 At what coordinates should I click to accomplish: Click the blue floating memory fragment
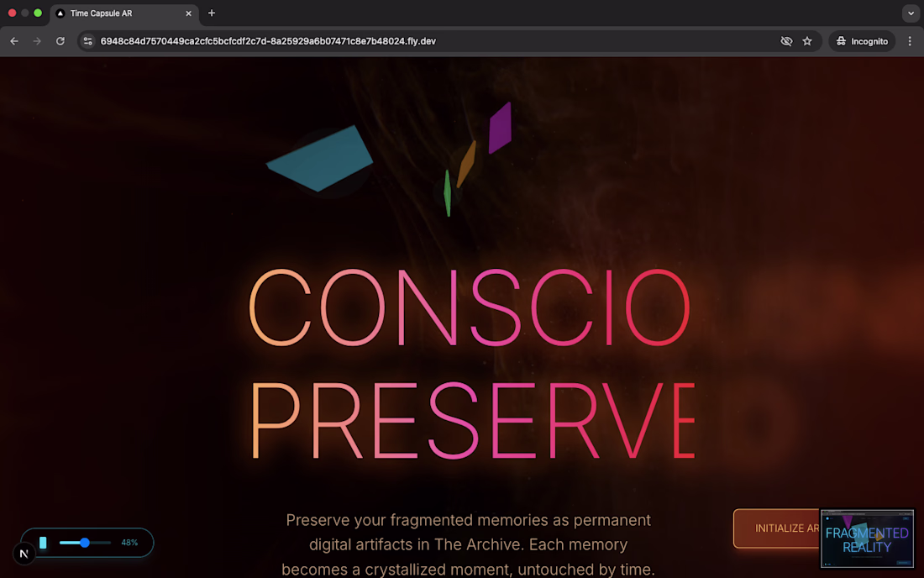320,159
